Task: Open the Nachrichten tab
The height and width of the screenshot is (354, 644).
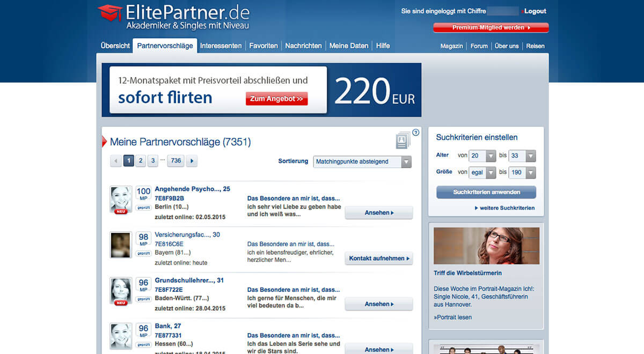Action: (303, 46)
